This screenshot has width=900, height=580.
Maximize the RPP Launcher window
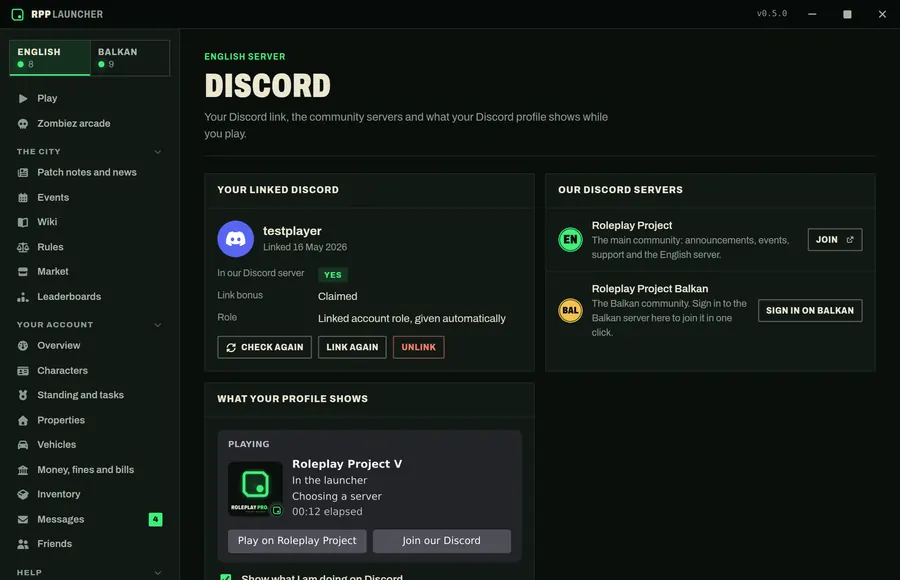[847, 14]
